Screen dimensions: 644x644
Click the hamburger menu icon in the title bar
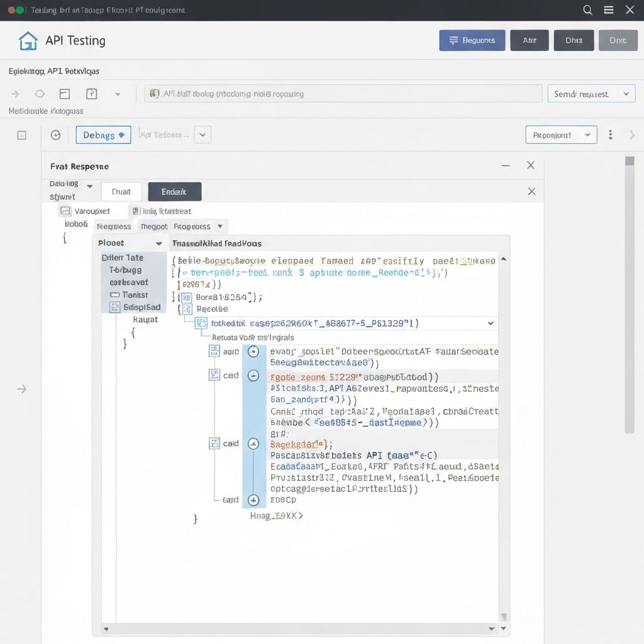[x=608, y=9]
